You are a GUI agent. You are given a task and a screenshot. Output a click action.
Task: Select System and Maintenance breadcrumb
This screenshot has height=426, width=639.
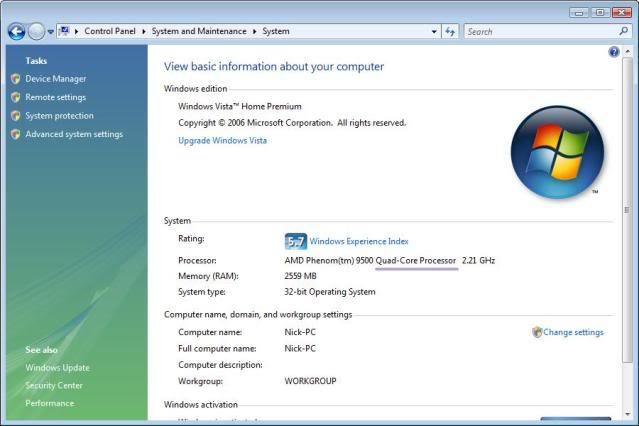pyautogui.click(x=199, y=31)
